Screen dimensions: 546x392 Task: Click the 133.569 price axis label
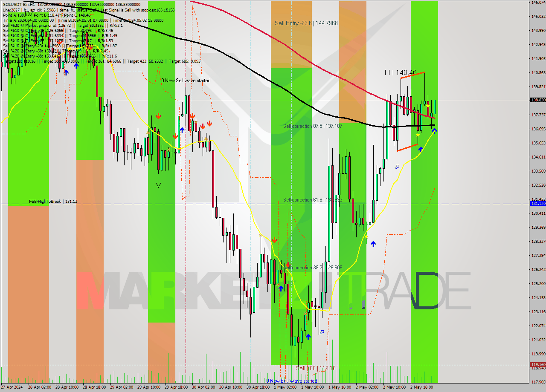(x=538, y=171)
